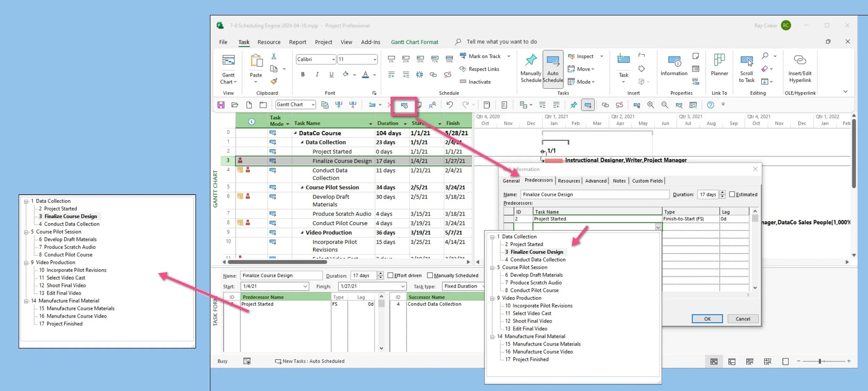The height and width of the screenshot is (391, 868).
Task: Click the Link Tasks chain icon in ribbon
Action: (433, 74)
